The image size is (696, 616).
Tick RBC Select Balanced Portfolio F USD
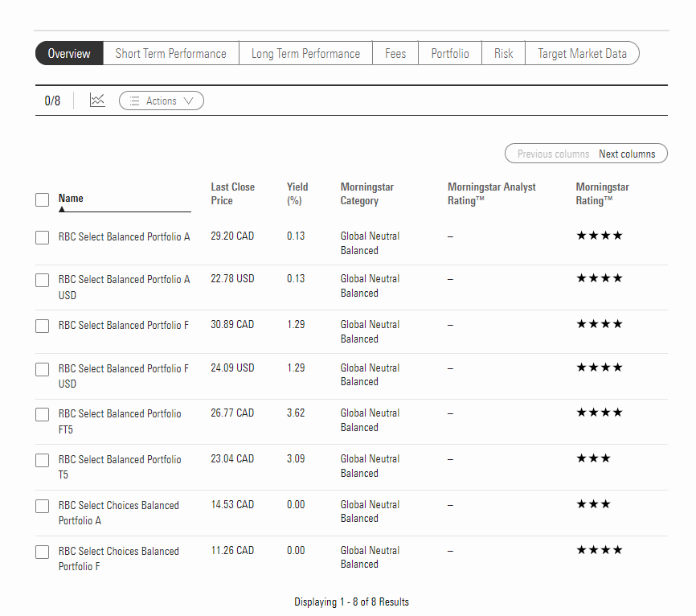tap(42, 369)
